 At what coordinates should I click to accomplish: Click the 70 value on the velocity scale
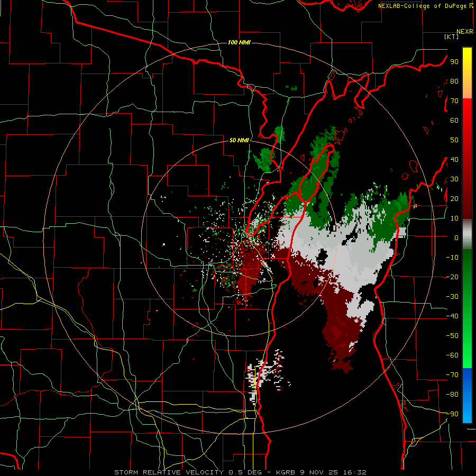tap(454, 101)
